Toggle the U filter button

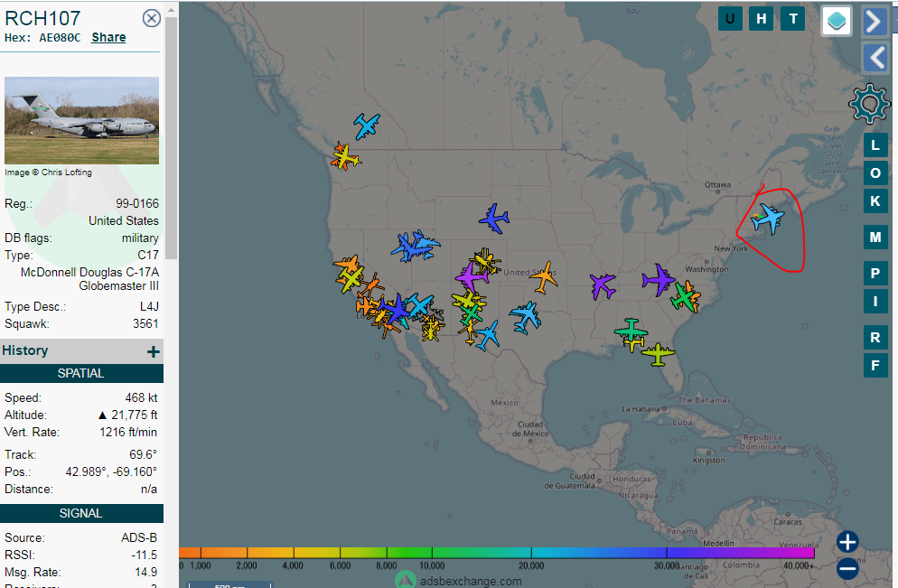(x=730, y=19)
